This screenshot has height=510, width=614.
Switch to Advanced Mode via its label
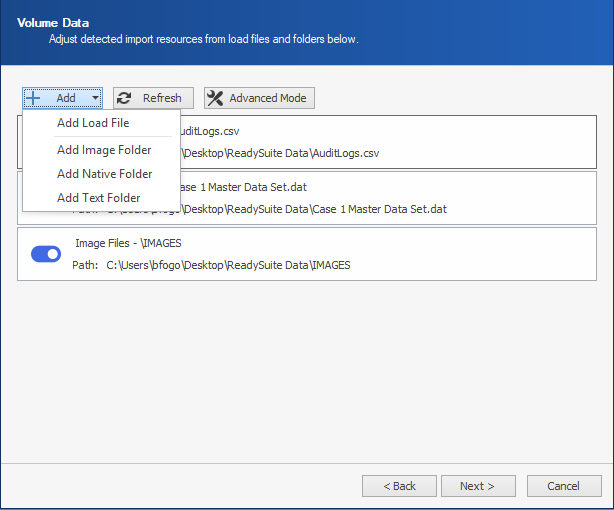click(269, 98)
